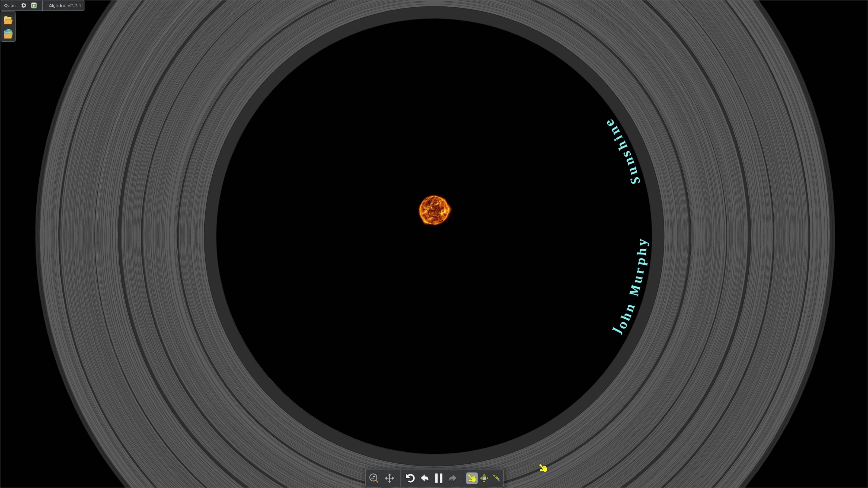Restart the simulation with circular arrow
Viewport: 868px width, 488px height.
click(x=410, y=478)
